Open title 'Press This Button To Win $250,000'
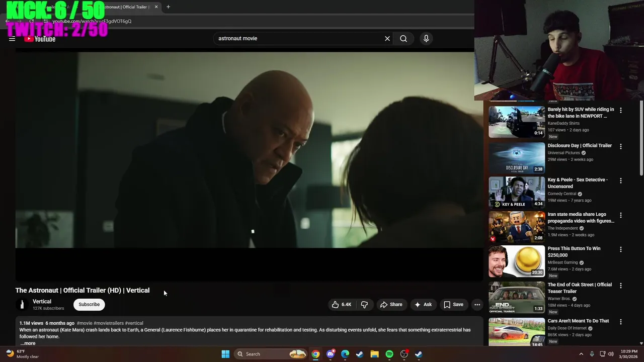This screenshot has height=362, width=644. (x=574, y=252)
